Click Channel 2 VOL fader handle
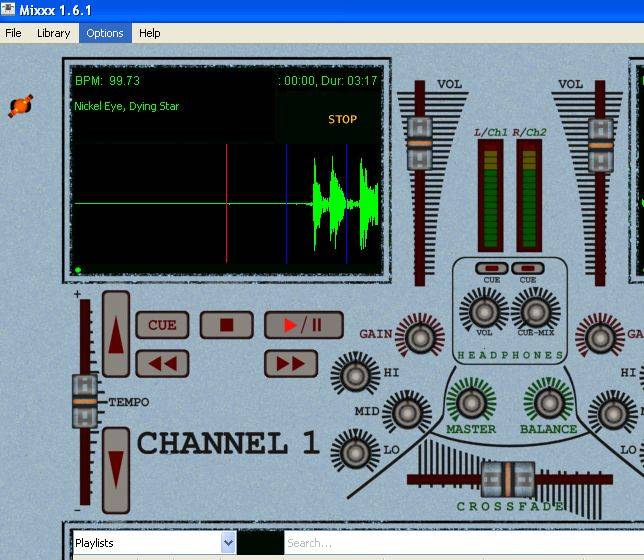The width and height of the screenshot is (644, 560). click(600, 145)
